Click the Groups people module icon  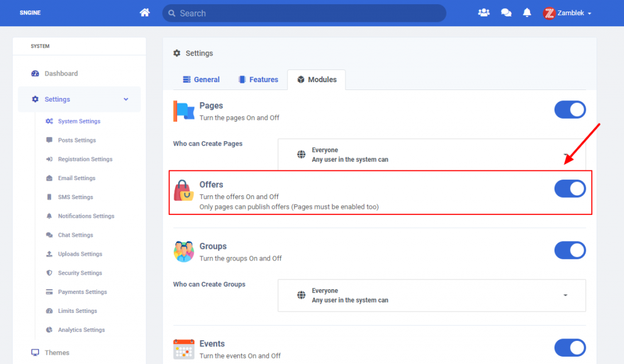(183, 251)
